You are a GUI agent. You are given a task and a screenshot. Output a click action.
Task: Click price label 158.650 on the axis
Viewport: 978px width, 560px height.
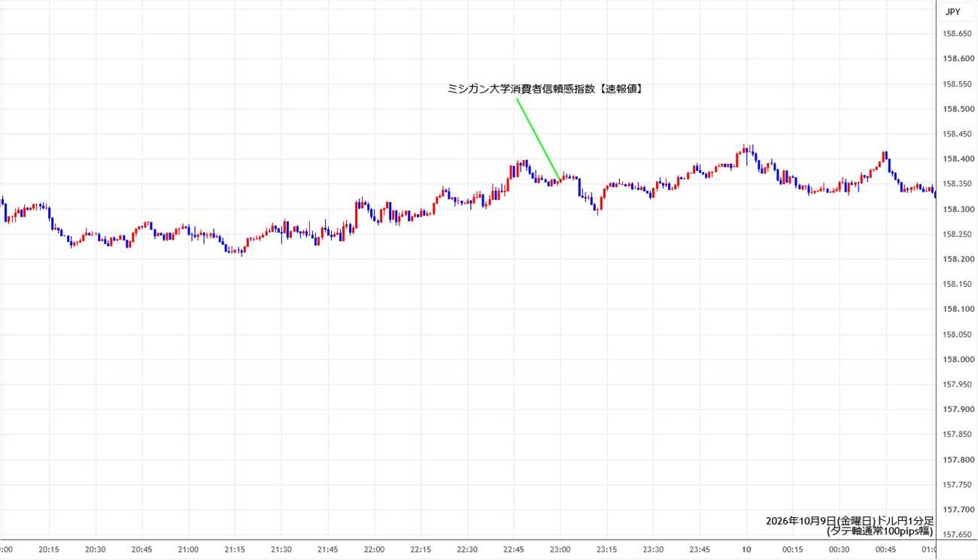coord(957,34)
